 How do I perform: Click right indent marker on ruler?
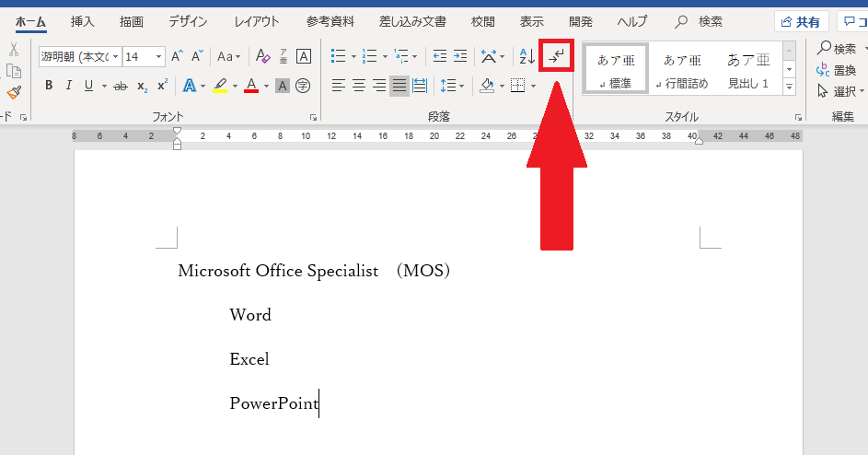[x=700, y=141]
